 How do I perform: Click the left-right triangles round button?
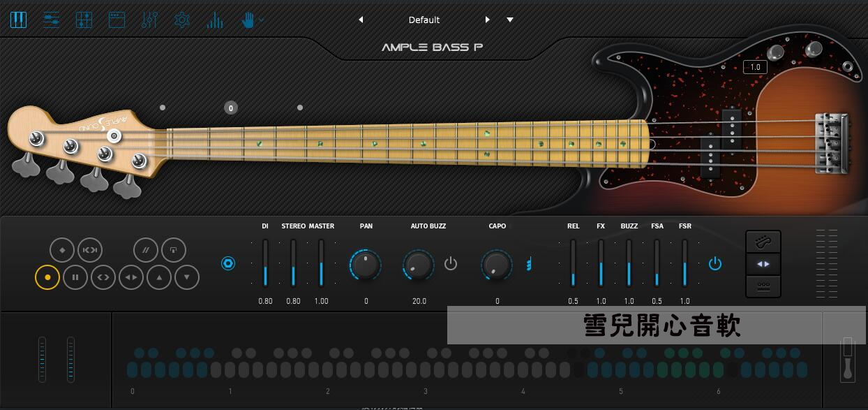[x=131, y=277]
